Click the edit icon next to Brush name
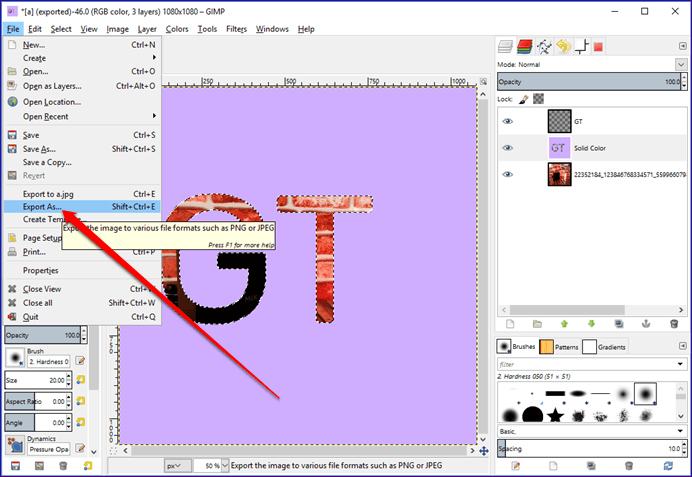Viewport: 692px width, 477px height. (x=80, y=361)
